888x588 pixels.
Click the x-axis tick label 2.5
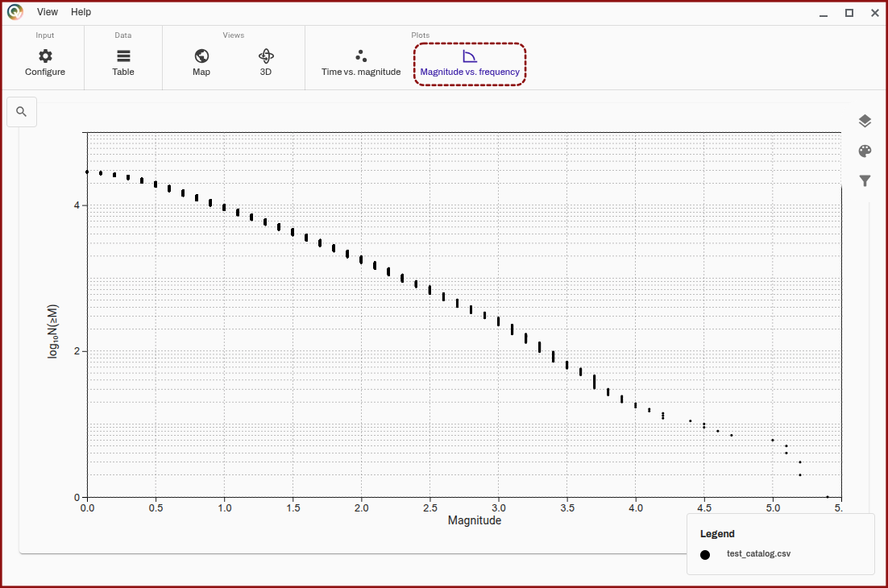pyautogui.click(x=429, y=507)
